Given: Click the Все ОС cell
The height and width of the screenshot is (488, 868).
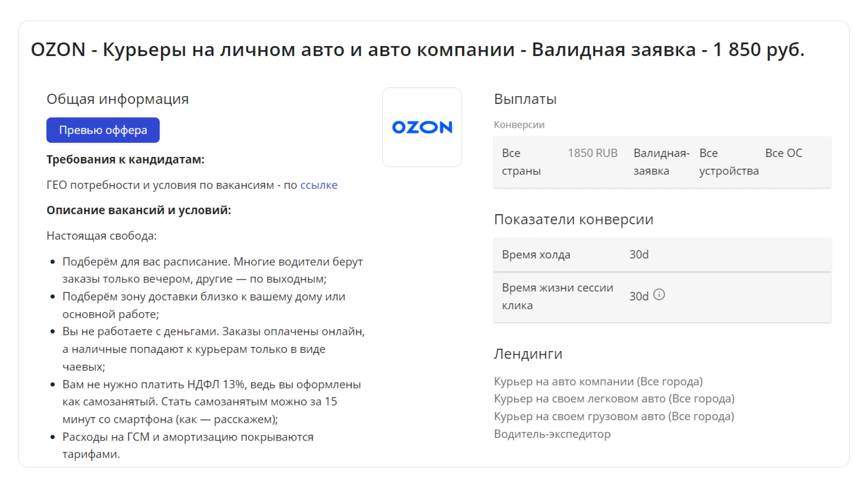Looking at the screenshot, I should click(x=783, y=153).
